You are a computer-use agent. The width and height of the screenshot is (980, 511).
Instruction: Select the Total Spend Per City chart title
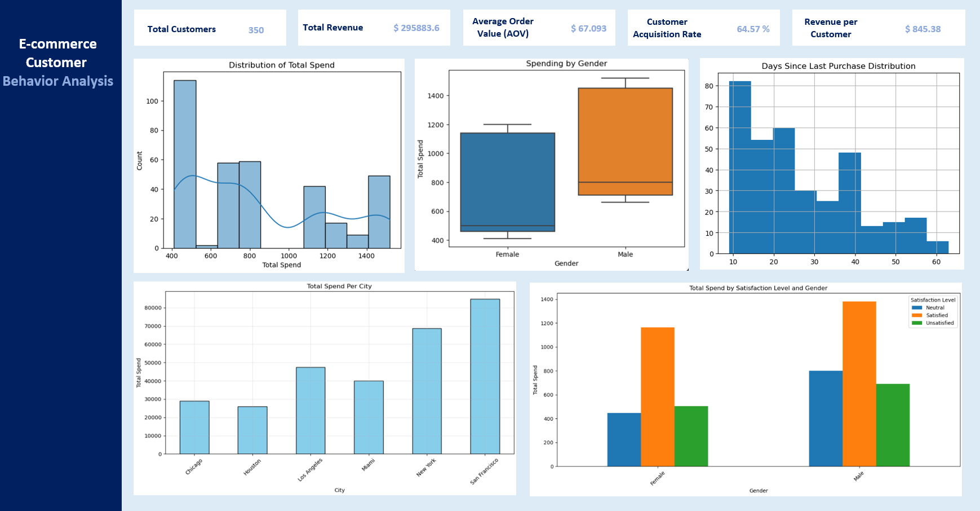pos(339,286)
